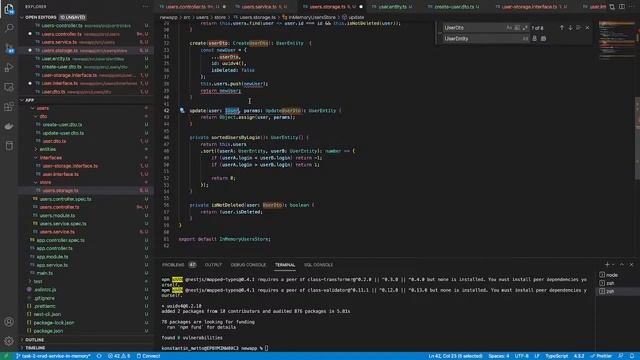Go to next match in find widget
Screen dimensions: 640x360
coord(570,28)
